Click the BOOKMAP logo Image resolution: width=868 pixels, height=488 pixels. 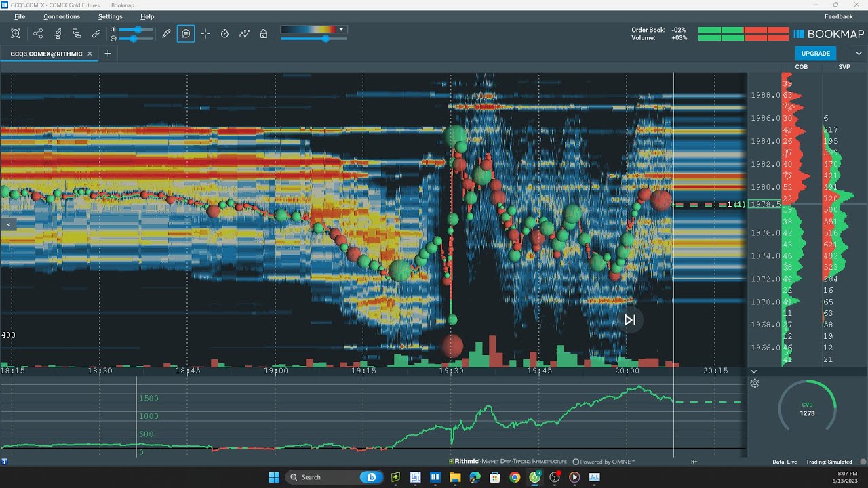[829, 34]
